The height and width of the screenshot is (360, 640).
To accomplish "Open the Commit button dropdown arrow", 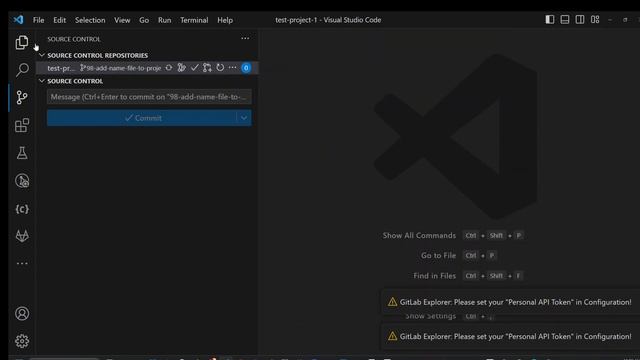I will coord(244,118).
